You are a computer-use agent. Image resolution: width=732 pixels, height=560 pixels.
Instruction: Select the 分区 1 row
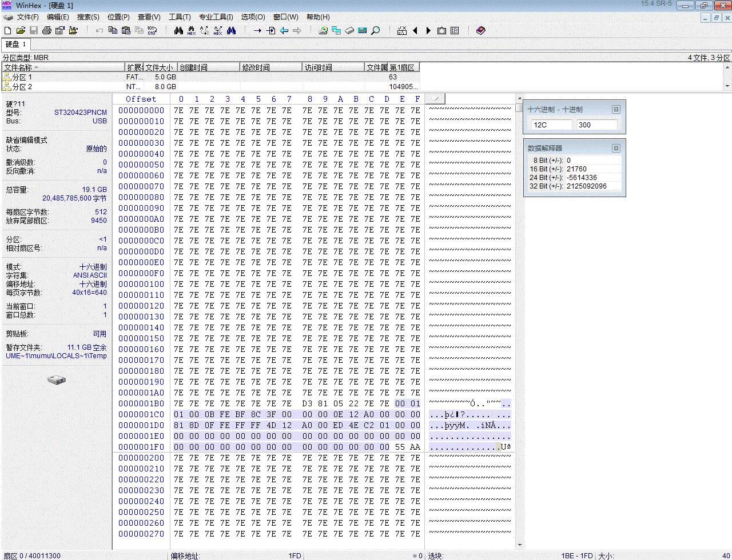point(210,77)
